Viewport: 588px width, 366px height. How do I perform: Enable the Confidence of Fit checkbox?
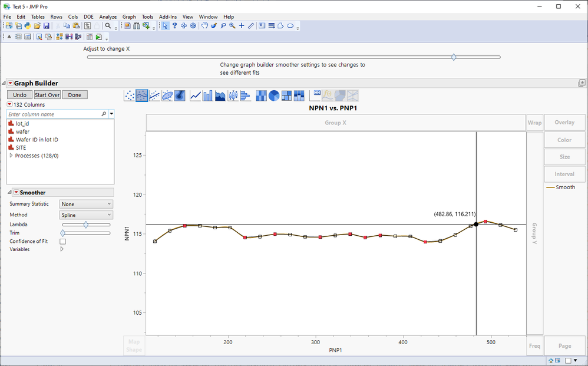coord(63,242)
